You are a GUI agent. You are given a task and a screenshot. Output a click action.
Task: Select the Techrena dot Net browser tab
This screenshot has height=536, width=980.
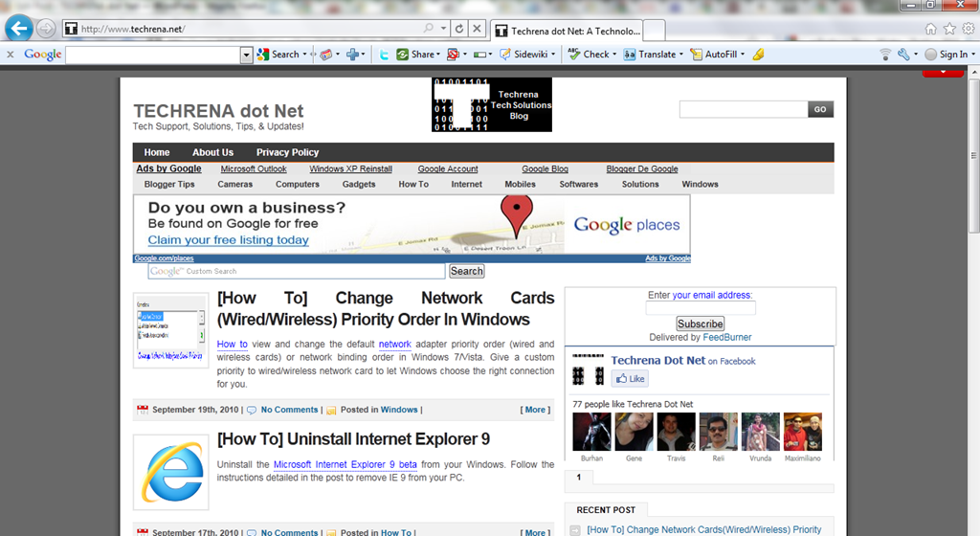[568, 31]
